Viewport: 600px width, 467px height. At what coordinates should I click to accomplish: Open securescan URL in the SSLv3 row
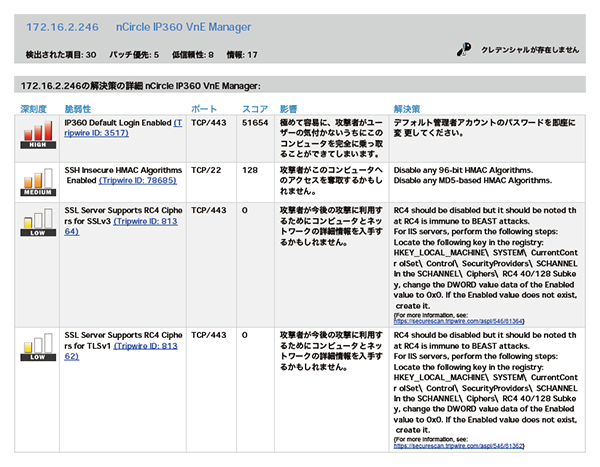click(x=458, y=321)
